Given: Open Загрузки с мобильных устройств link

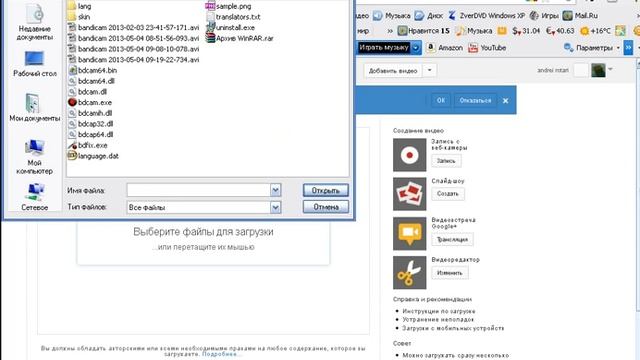Looking at the screenshot, I should point(453,328).
